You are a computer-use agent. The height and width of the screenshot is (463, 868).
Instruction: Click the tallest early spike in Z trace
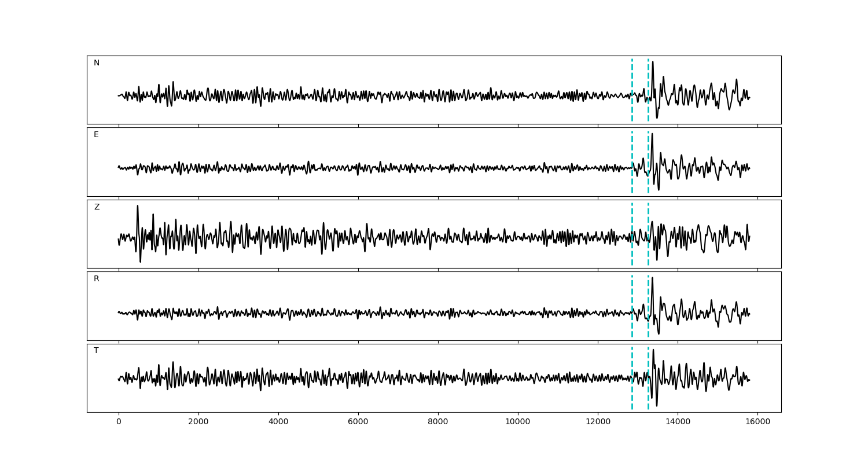(x=137, y=207)
